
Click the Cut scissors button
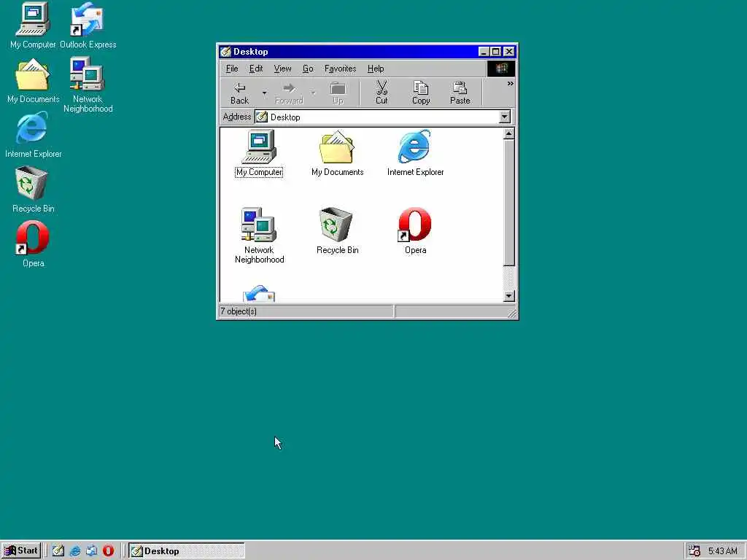(382, 93)
